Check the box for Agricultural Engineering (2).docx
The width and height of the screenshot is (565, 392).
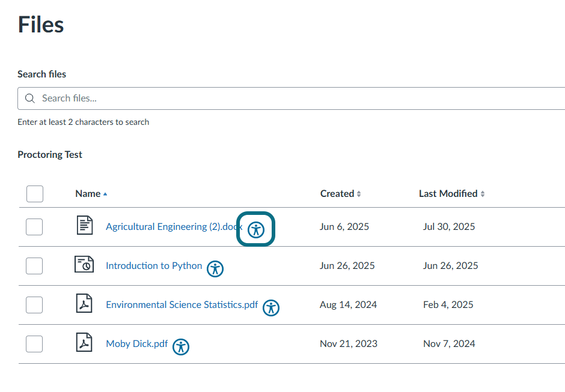[x=34, y=226]
